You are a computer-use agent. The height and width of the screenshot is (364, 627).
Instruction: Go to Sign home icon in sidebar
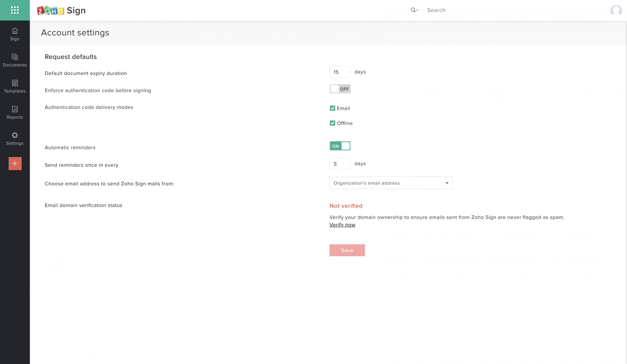click(x=15, y=31)
